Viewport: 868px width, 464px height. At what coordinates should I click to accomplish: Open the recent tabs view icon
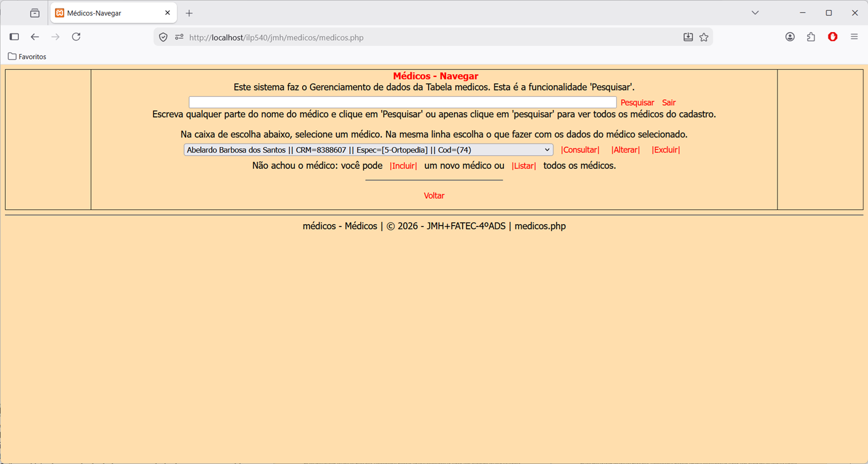[35, 13]
